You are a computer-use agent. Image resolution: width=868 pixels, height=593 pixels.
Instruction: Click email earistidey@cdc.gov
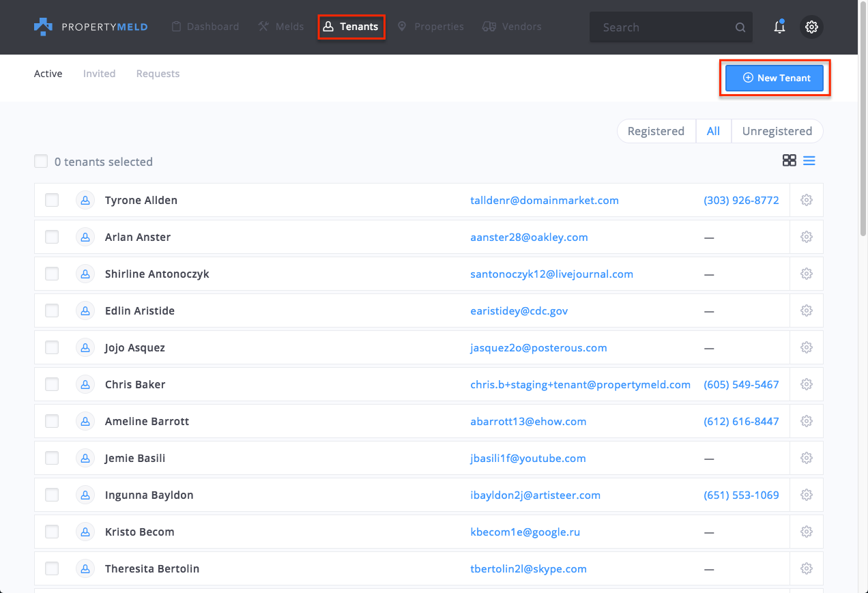519,310
